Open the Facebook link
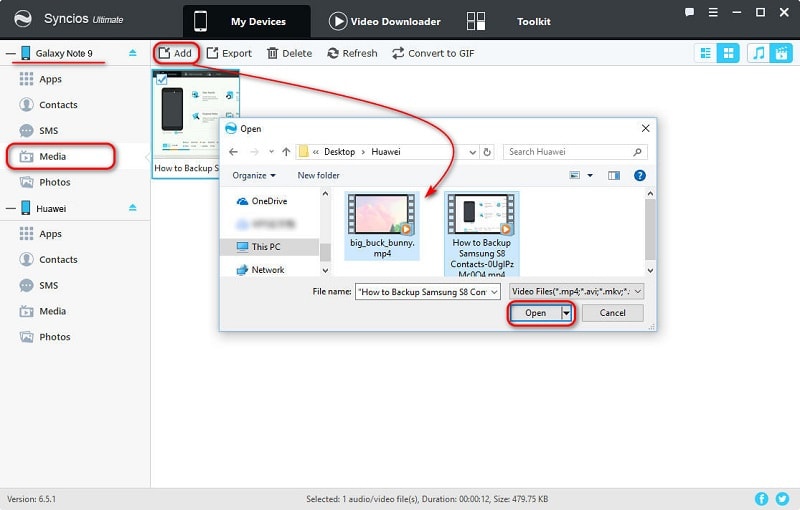This screenshot has width=800, height=510. click(x=761, y=499)
